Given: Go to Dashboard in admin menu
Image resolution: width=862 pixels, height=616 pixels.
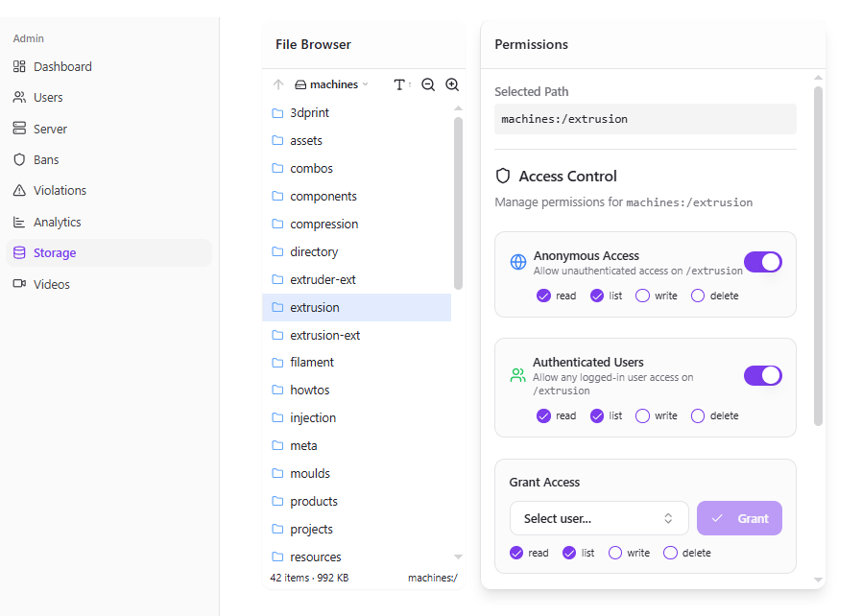Looking at the screenshot, I should click(x=62, y=66).
